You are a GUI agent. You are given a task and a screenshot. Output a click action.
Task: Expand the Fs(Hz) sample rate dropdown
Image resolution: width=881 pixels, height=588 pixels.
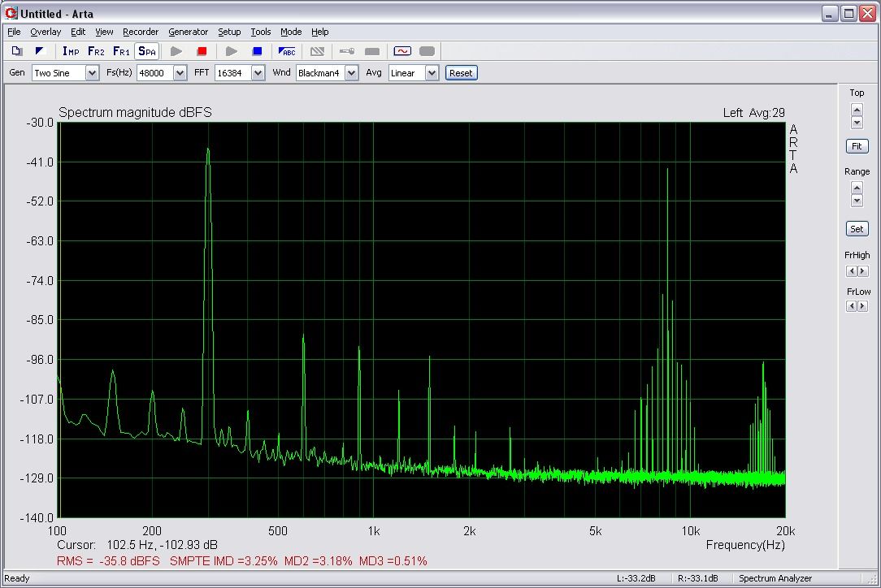coord(180,73)
